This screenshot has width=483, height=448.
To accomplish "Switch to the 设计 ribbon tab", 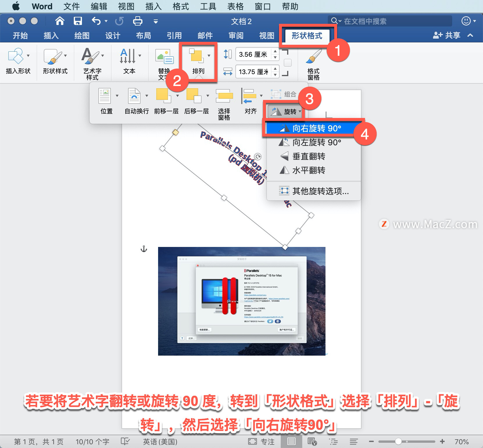I will [113, 35].
